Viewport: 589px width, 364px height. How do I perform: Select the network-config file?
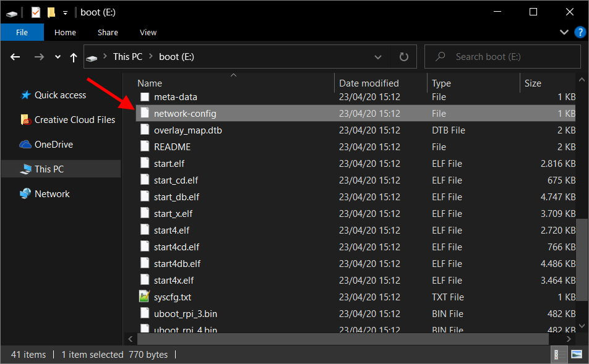coord(355,113)
